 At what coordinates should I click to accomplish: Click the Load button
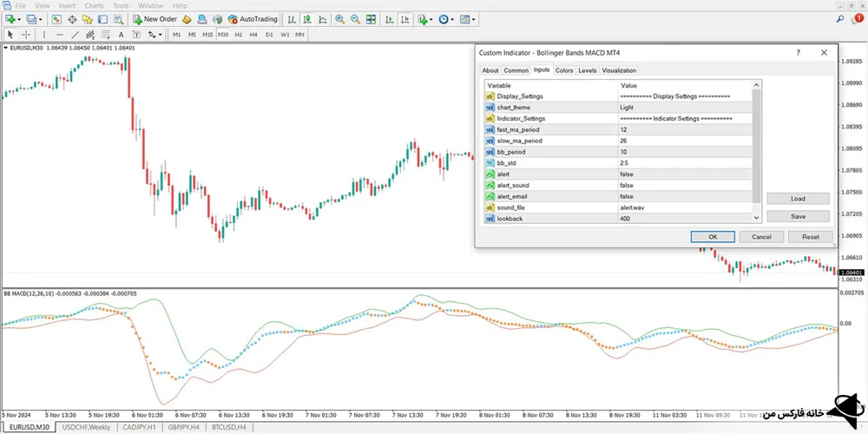[799, 198]
